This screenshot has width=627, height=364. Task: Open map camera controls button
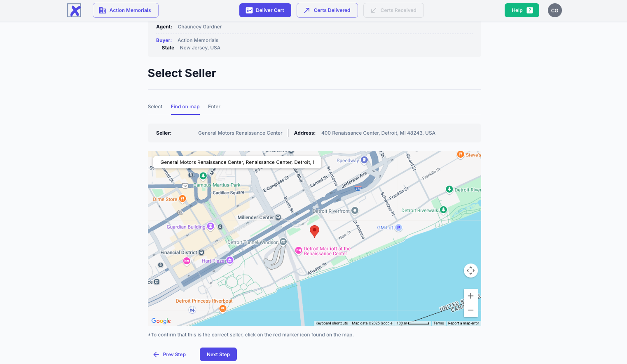click(471, 271)
